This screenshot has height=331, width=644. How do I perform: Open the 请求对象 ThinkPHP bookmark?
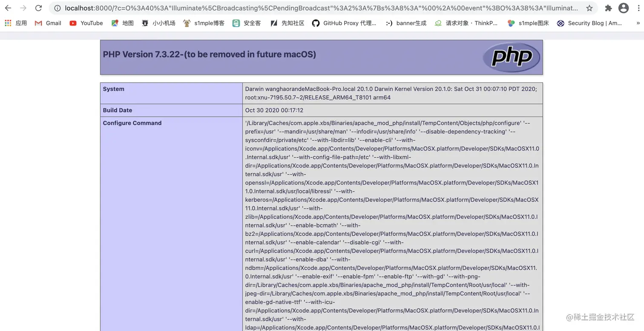(466, 23)
